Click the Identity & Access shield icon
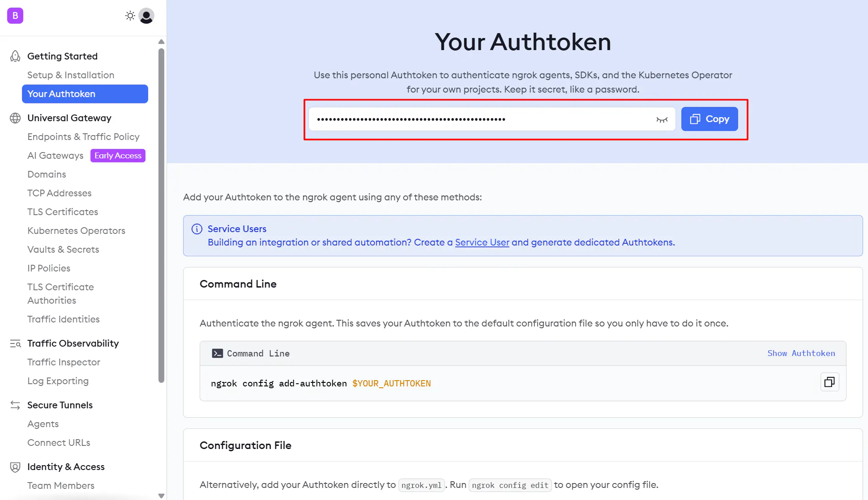This screenshot has height=500, width=868. click(15, 466)
